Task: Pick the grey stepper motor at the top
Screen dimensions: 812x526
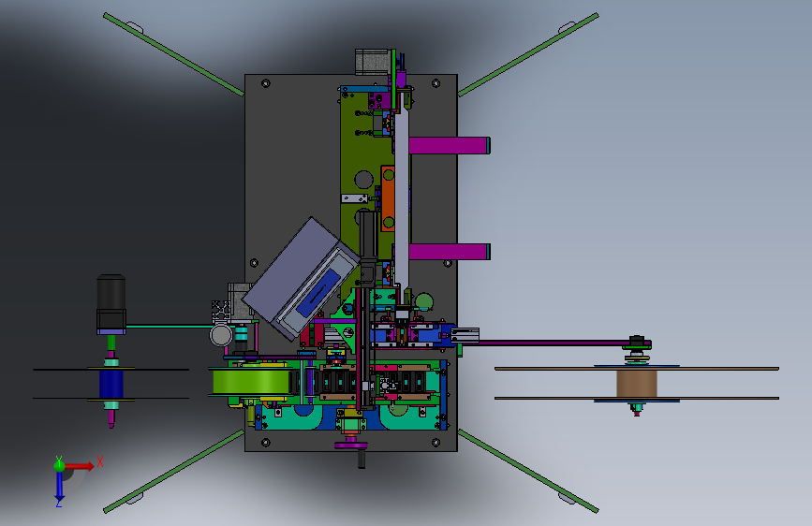Action: (372, 62)
